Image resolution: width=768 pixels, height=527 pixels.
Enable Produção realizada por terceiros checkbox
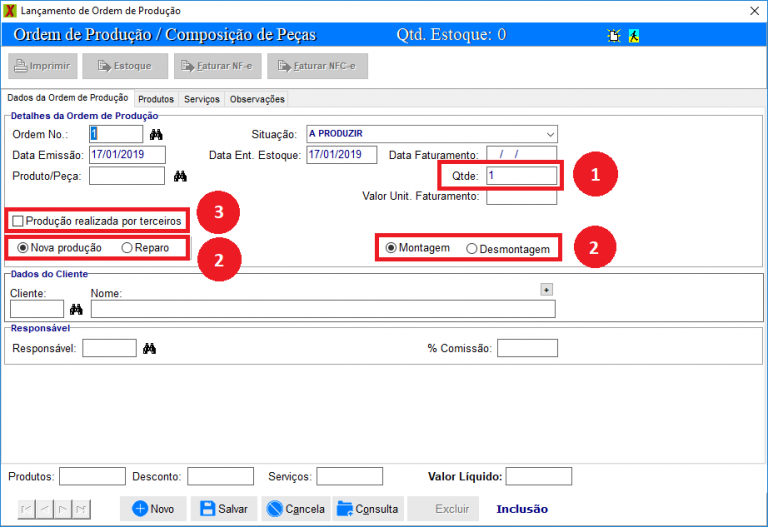coord(18,220)
